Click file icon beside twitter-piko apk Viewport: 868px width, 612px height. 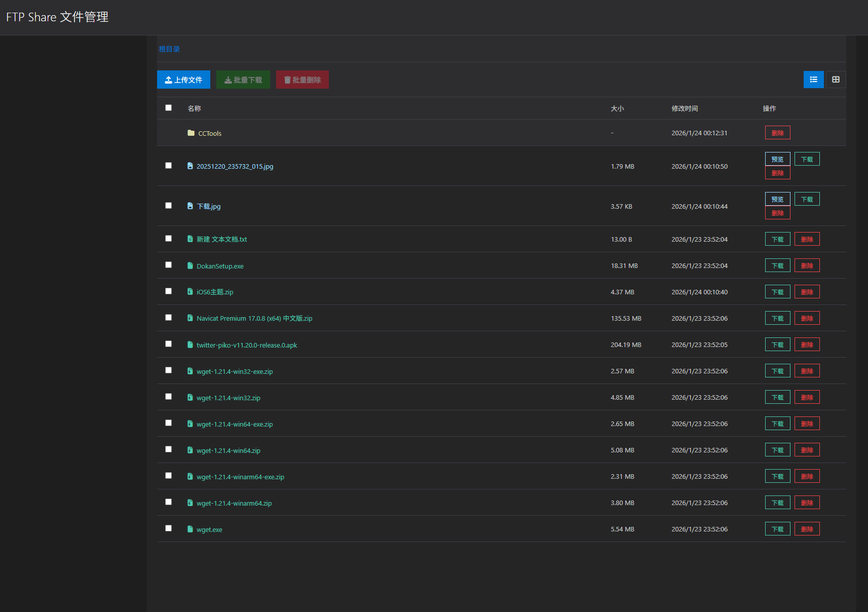click(190, 345)
